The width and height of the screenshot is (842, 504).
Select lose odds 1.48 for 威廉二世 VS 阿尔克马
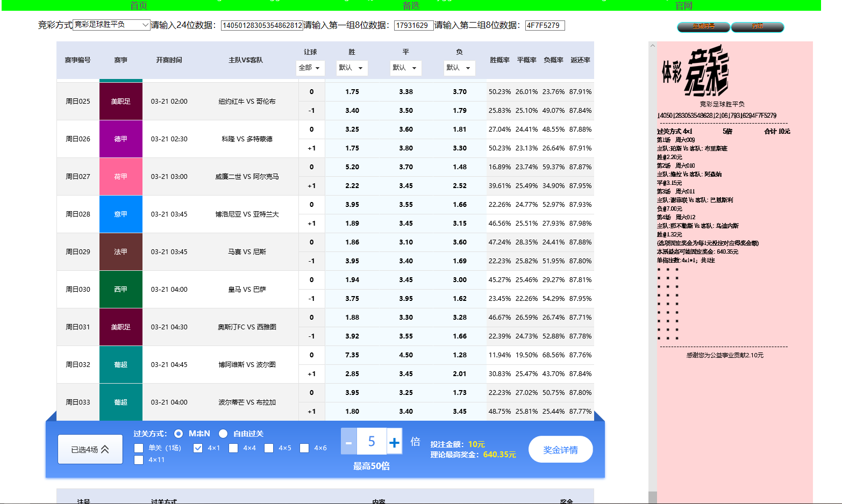click(x=460, y=167)
